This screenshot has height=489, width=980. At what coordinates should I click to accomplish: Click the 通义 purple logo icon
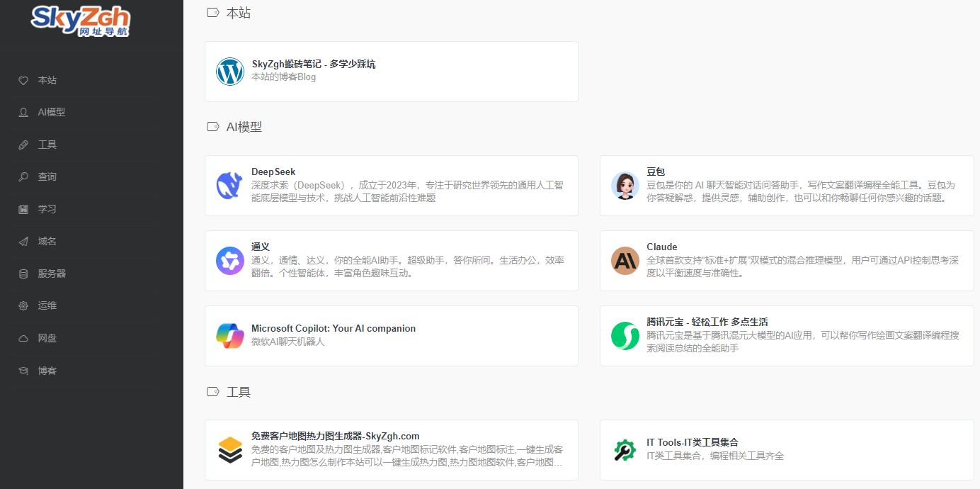(230, 261)
